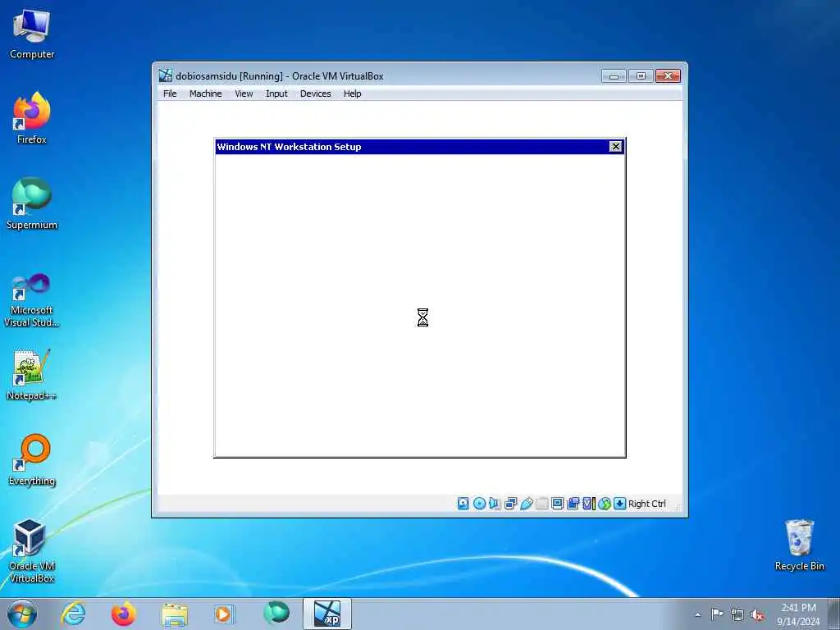Select the Microsoft Visual Studio desktop shortcut

[x=32, y=300]
